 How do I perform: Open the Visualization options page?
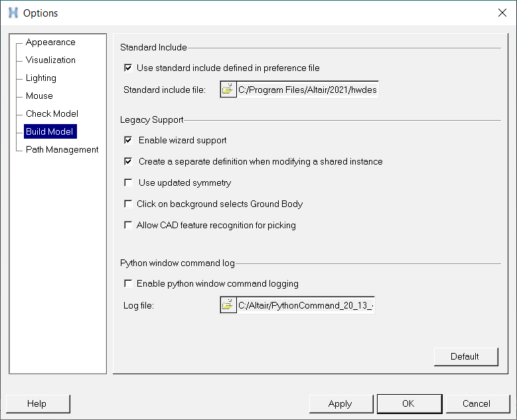(50, 60)
